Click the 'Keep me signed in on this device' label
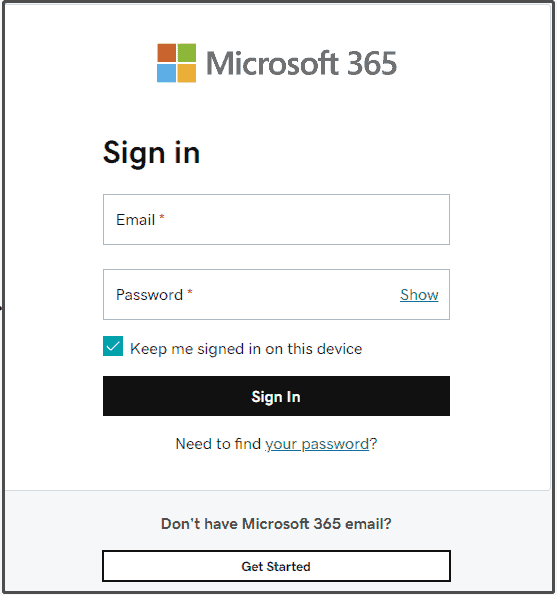 click(246, 349)
